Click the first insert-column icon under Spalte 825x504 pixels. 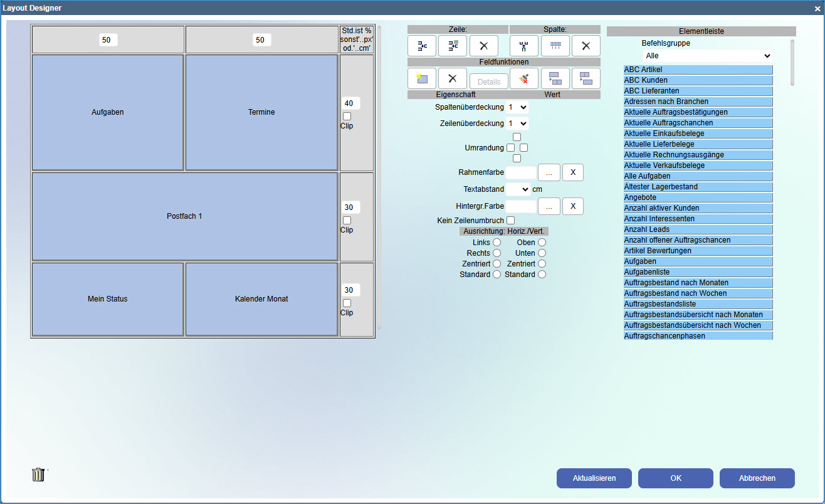pos(524,46)
